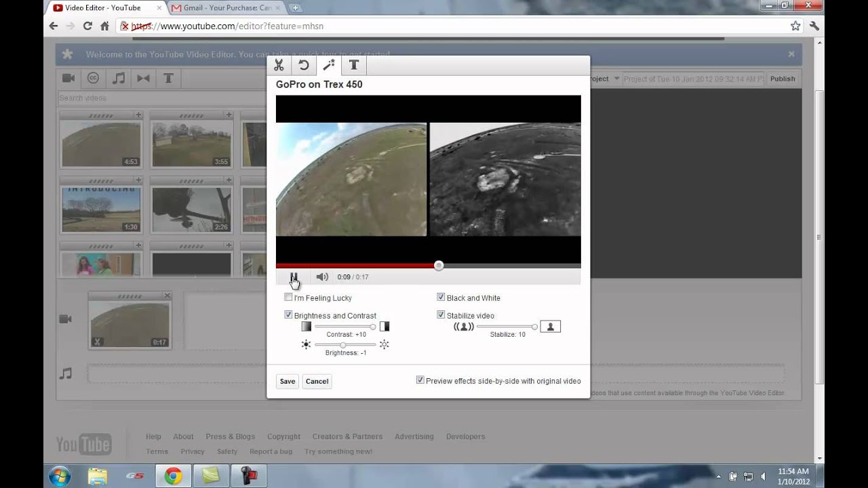Bookmark this page with the star
This screenshot has height=488, width=868.
point(795,26)
